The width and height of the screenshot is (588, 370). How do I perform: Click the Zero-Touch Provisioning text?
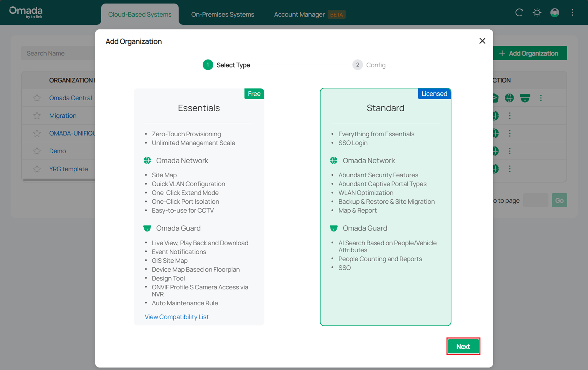coord(186,134)
